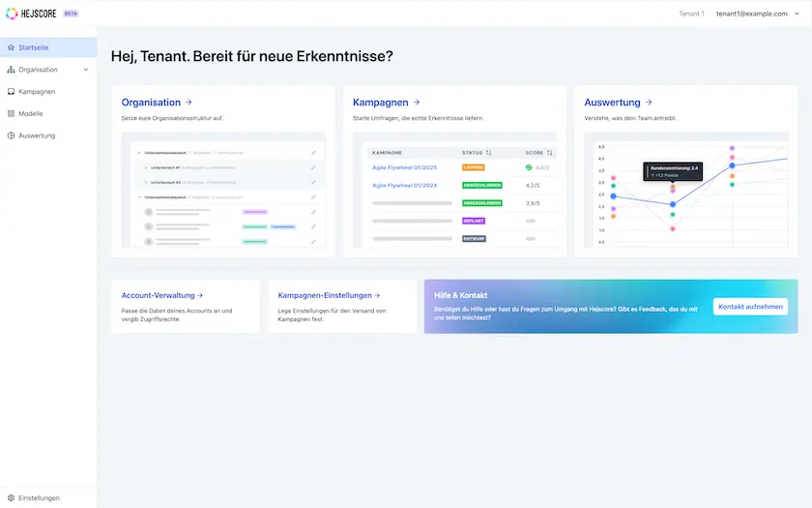Viewport: 812px width, 508px height.
Task: Click the arrow beside Kampagnen-Einstellungen
Action: [x=377, y=295]
